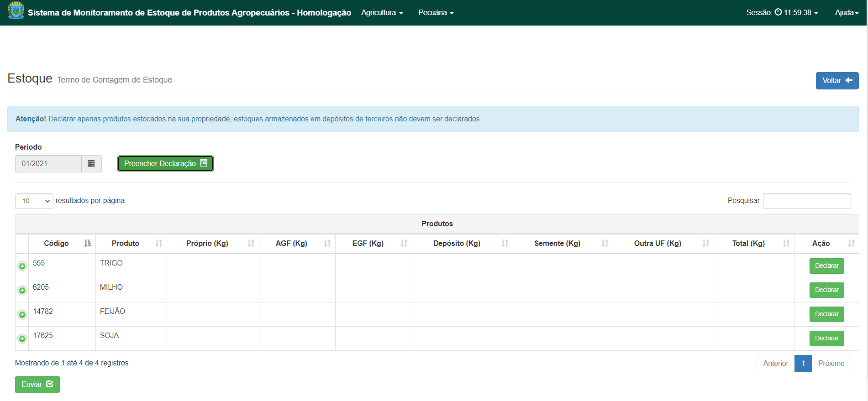Click the FEIJÃO product name
This screenshot has height=401, width=868.
tap(112, 312)
